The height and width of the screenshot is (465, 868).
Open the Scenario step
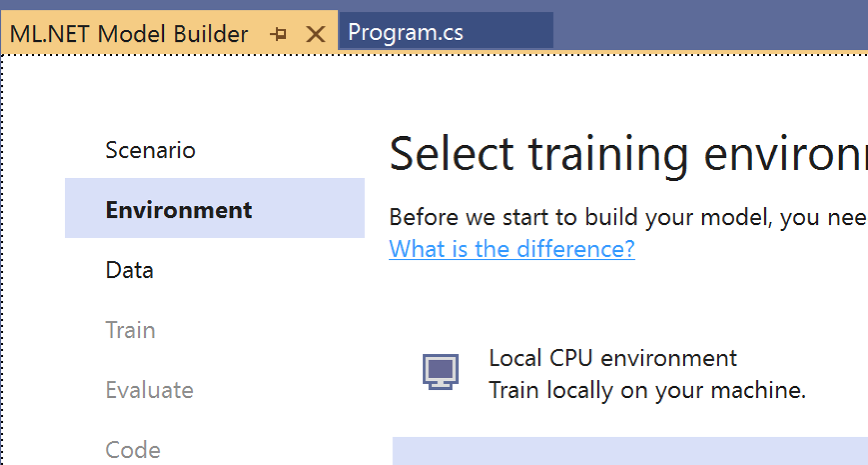pos(150,150)
